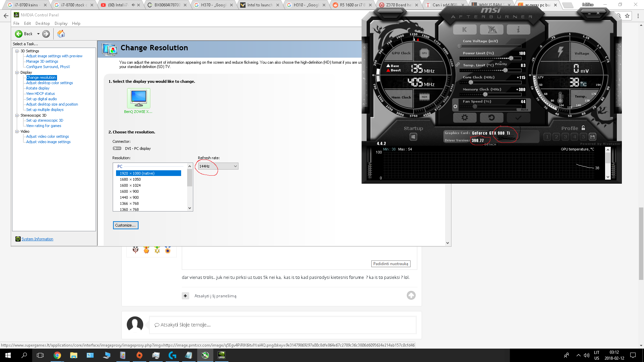Adjust the Memory Clock slider

pyautogui.click(x=490, y=95)
